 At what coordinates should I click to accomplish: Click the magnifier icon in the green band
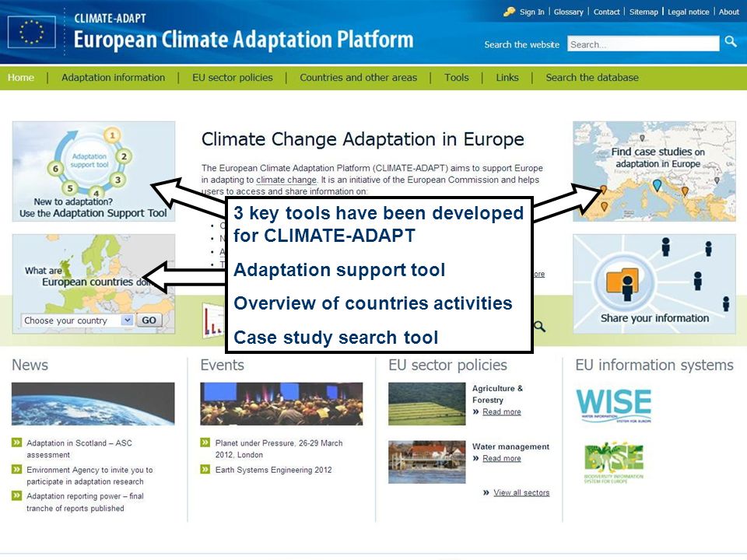point(540,326)
